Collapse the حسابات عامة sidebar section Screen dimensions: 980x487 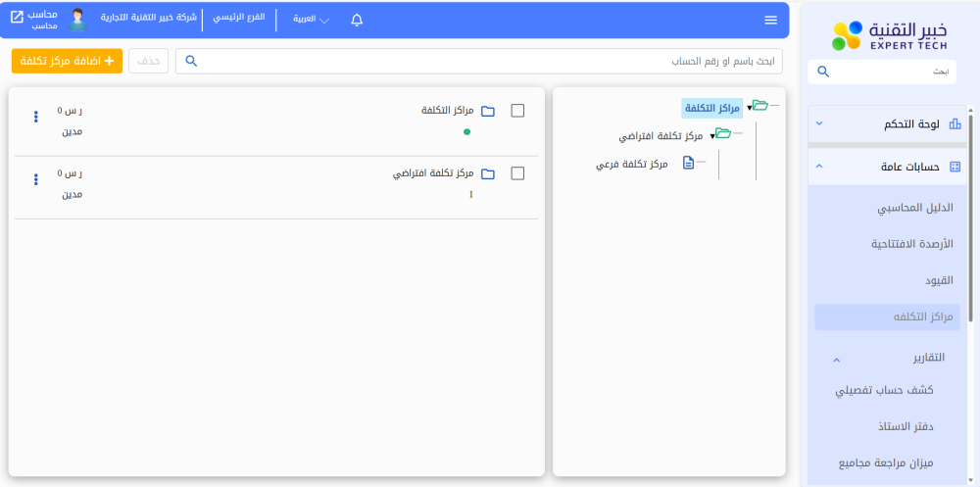coord(819,167)
